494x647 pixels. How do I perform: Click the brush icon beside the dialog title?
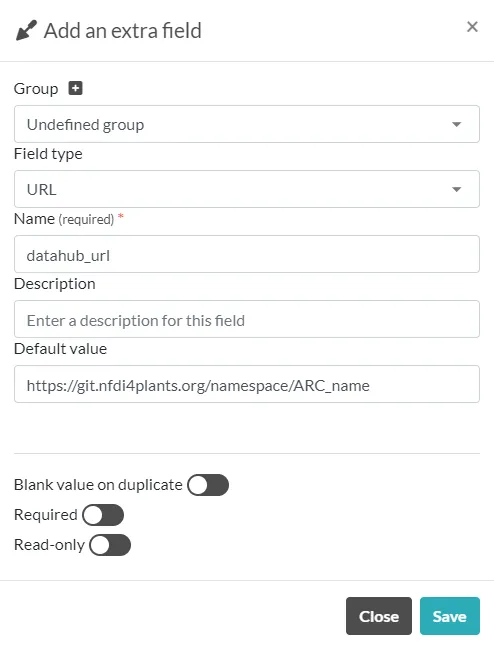[26, 31]
